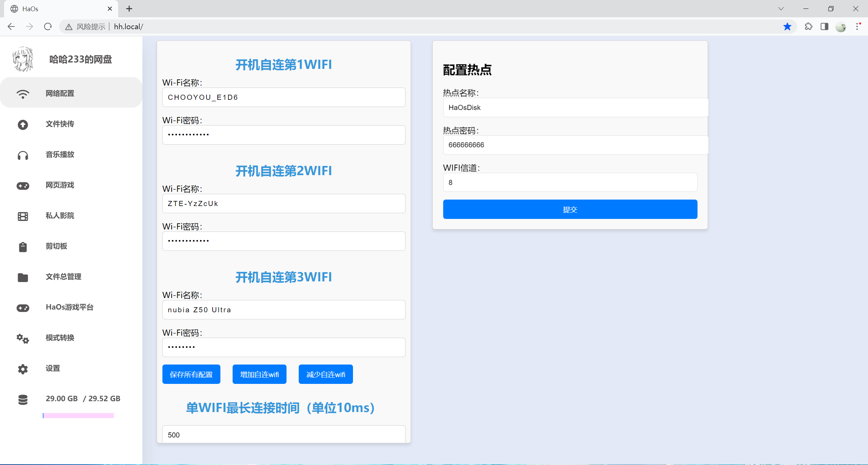
Task: Open a new tab with the plus icon
Action: [x=129, y=9]
